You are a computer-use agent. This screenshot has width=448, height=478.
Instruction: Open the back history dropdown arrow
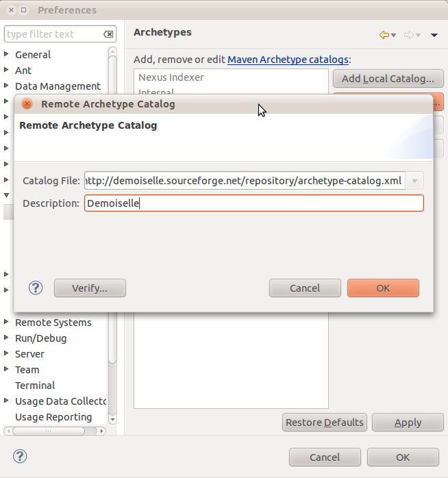394,35
